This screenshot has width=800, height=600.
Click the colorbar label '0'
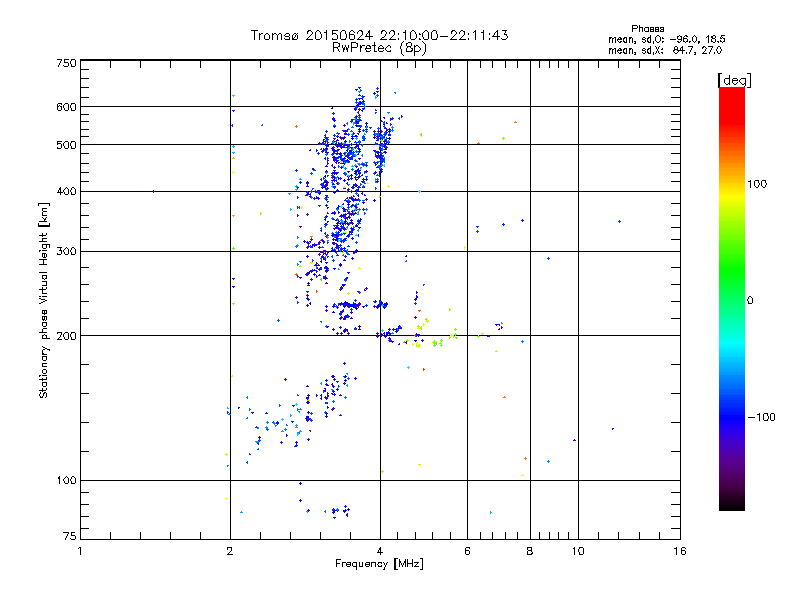click(749, 300)
